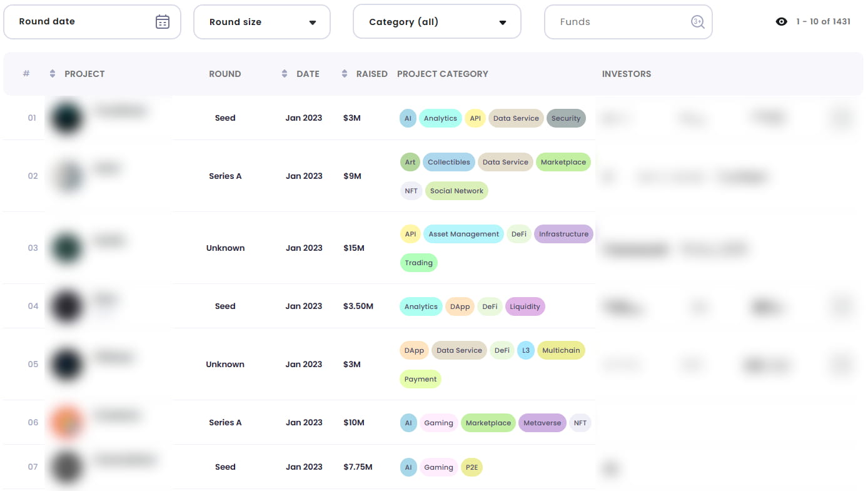Viewport: 868px width, 491px height.
Task: Select the Liquidity tag in row 04
Action: pos(525,306)
